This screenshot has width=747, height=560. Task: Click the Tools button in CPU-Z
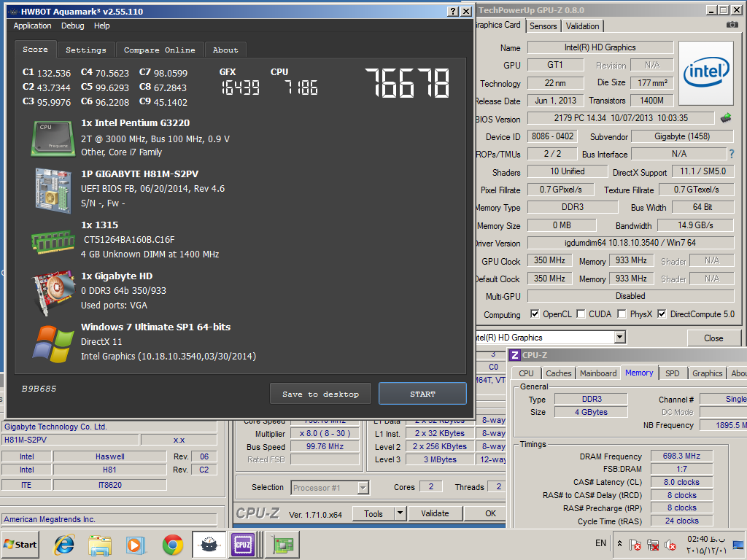point(373,513)
